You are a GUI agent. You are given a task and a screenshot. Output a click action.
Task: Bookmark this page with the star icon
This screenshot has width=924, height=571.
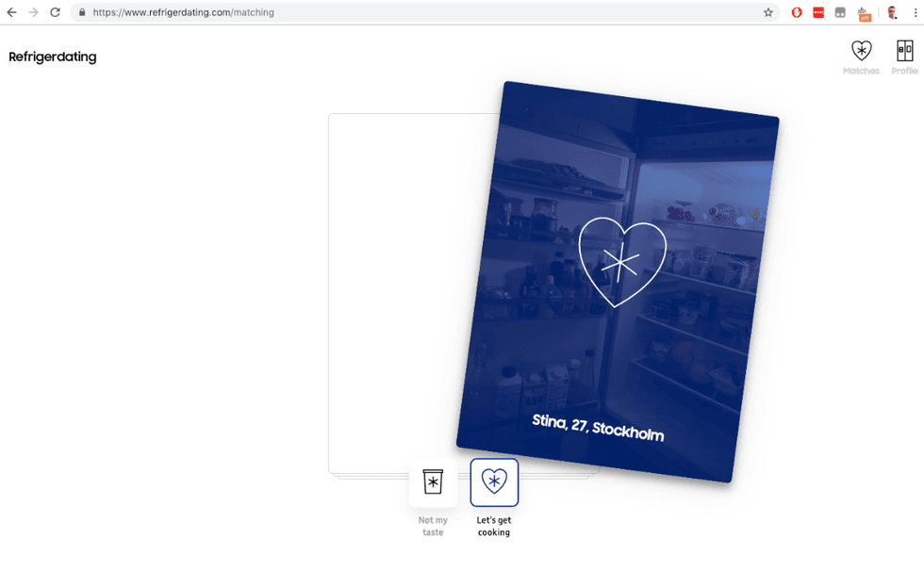tap(768, 12)
